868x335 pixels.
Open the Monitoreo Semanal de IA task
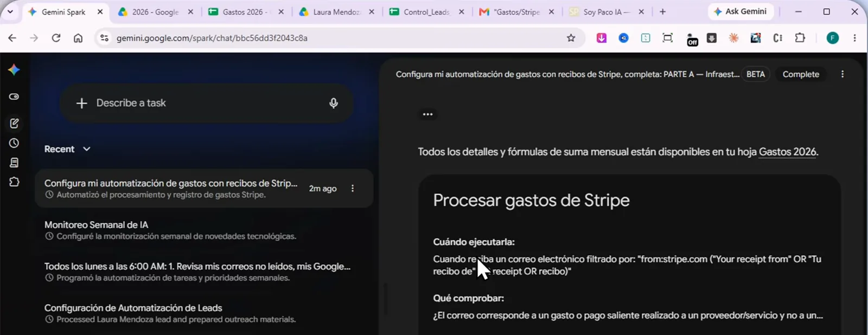click(x=203, y=230)
